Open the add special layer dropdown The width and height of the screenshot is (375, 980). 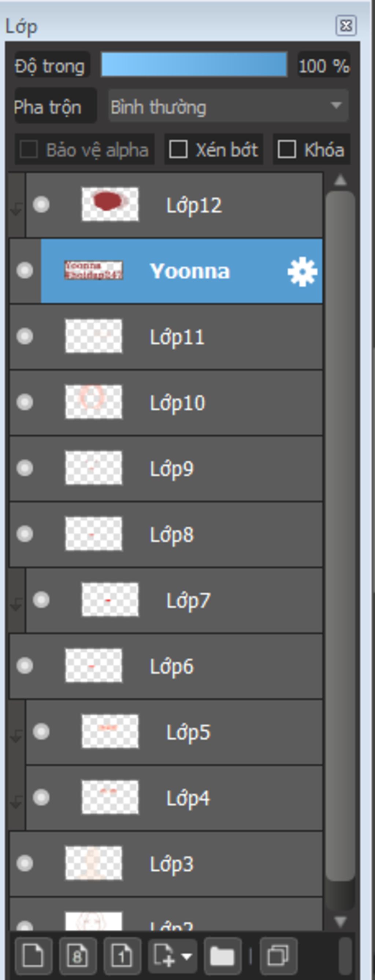pyautogui.click(x=172, y=955)
